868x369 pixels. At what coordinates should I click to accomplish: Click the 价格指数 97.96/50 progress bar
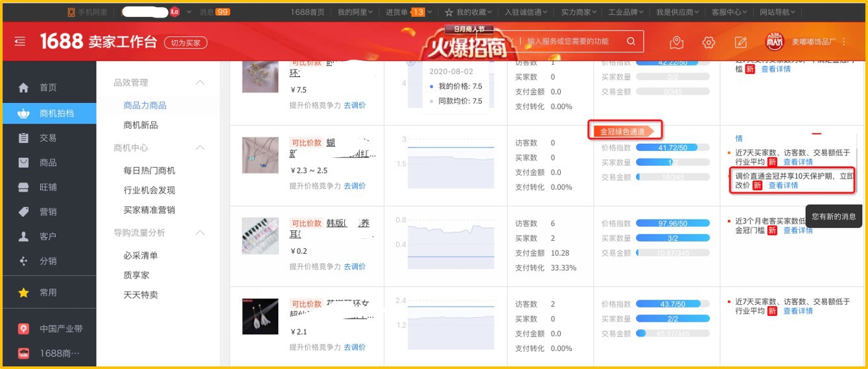coord(673,223)
